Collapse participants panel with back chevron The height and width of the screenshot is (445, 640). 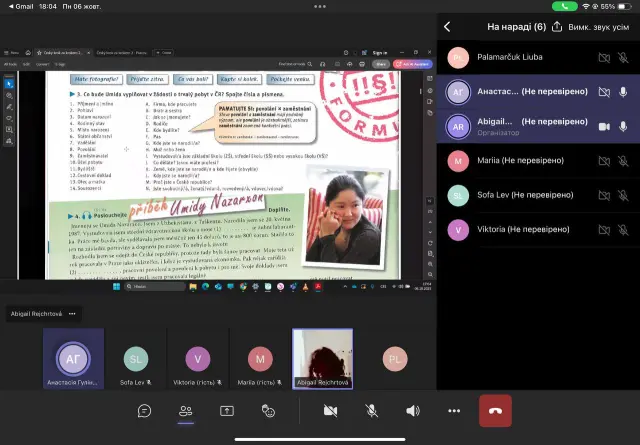pos(447,26)
